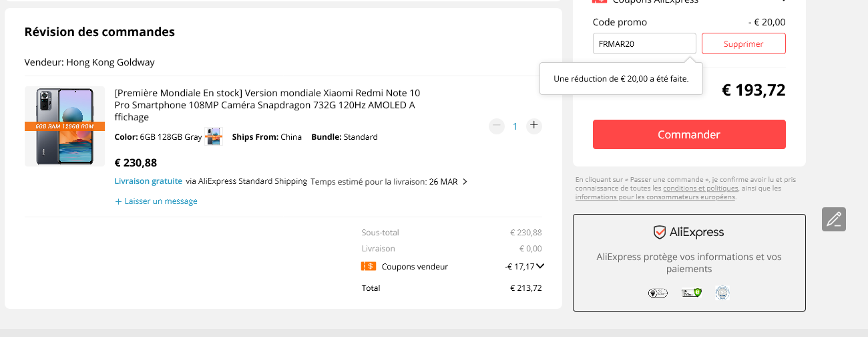Click the round blue certification seal
The height and width of the screenshot is (337, 868).
[x=722, y=293]
